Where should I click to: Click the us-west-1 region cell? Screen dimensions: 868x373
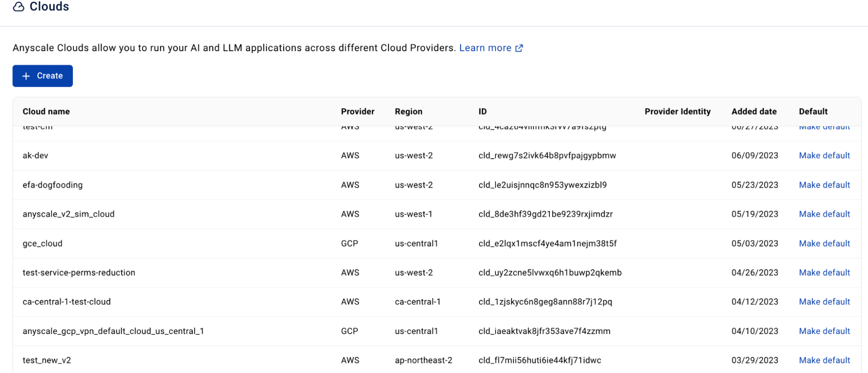pyautogui.click(x=413, y=214)
